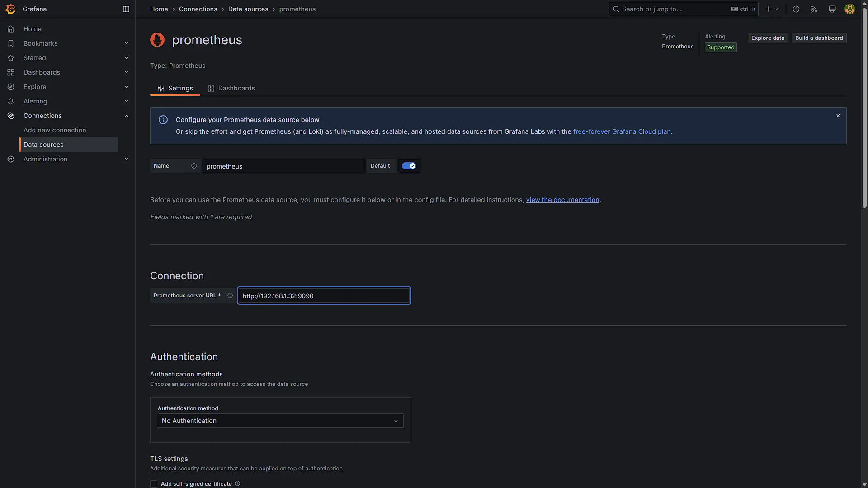868x488 pixels.
Task: Click the Explore data button
Action: 768,38
